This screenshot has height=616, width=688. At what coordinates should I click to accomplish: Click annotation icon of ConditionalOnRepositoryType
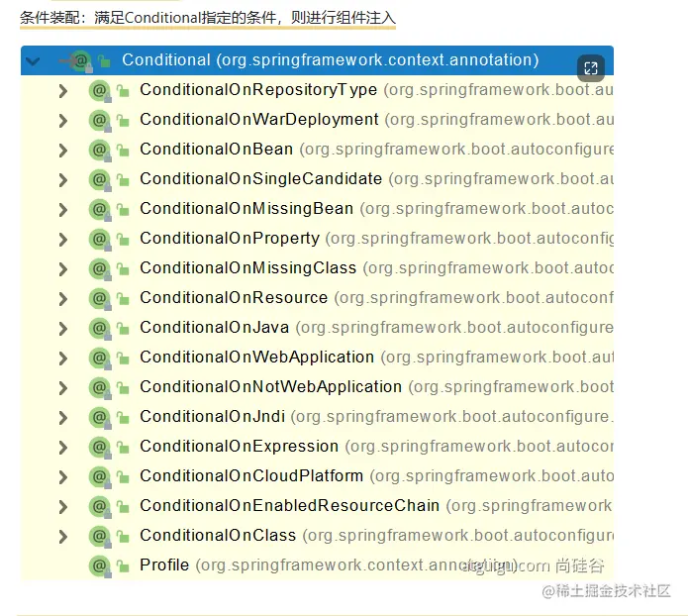[x=100, y=91]
